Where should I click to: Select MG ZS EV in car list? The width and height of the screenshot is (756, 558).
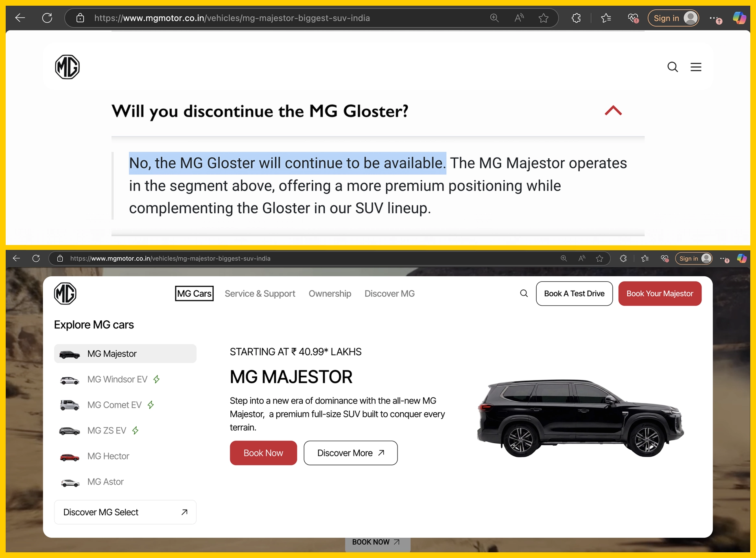click(x=125, y=431)
